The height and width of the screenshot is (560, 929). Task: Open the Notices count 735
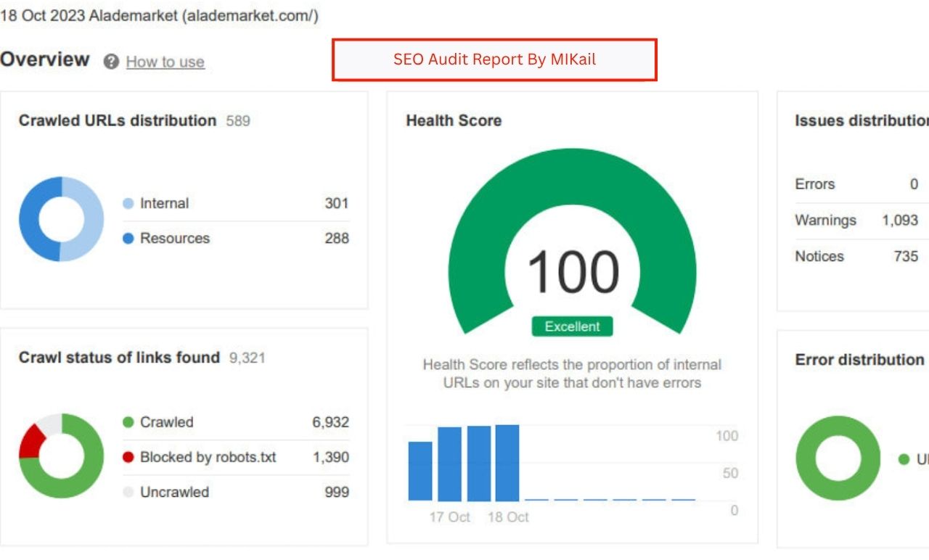[x=906, y=257]
